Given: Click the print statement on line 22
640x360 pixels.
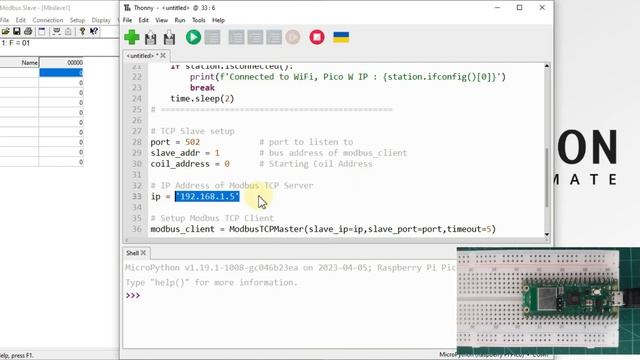Looking at the screenshot, I should pos(348,77).
